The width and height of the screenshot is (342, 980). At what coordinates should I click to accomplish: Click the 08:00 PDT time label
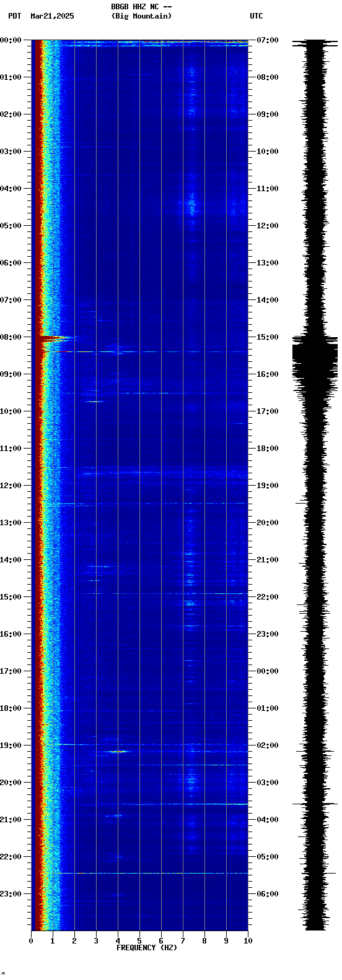(11, 337)
